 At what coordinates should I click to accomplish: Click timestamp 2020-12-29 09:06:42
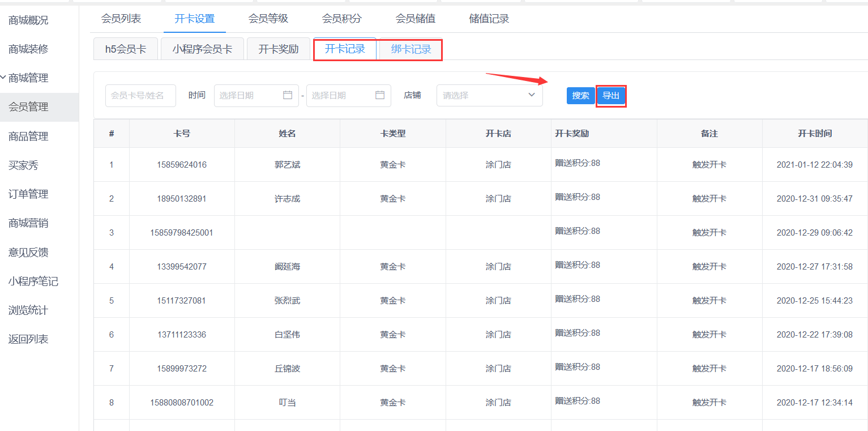coord(815,233)
